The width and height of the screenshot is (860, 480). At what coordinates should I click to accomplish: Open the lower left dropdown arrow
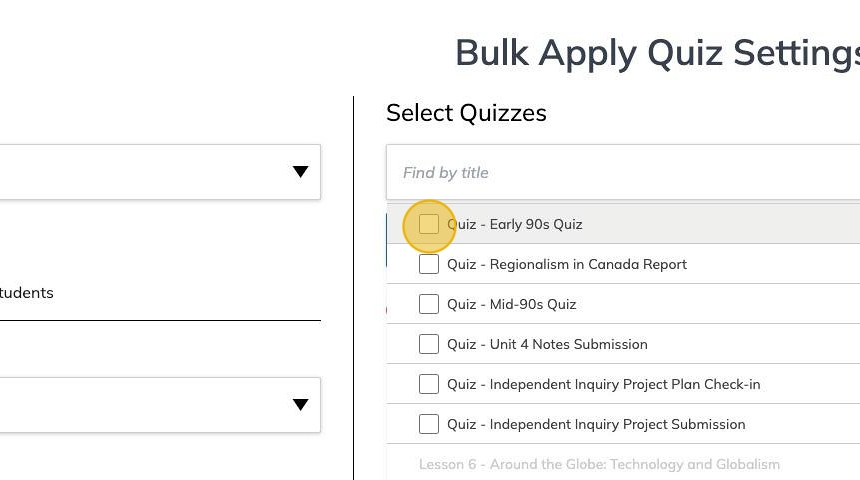(300, 405)
